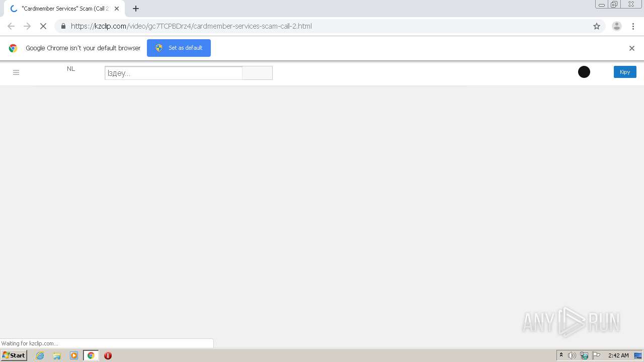644x362 pixels.
Task: Minimize the Chrome window
Action: point(602,5)
